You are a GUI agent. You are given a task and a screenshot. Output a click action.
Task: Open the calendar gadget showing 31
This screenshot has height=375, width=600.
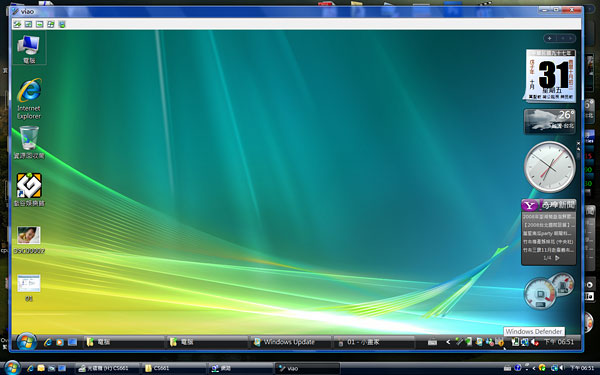pyautogui.click(x=550, y=76)
